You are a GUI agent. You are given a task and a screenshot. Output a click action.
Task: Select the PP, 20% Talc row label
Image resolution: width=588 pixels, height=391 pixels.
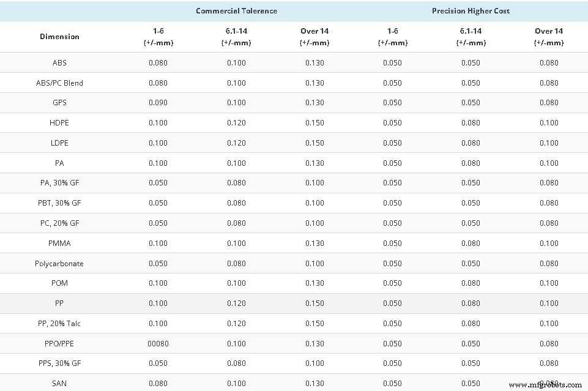click(59, 323)
